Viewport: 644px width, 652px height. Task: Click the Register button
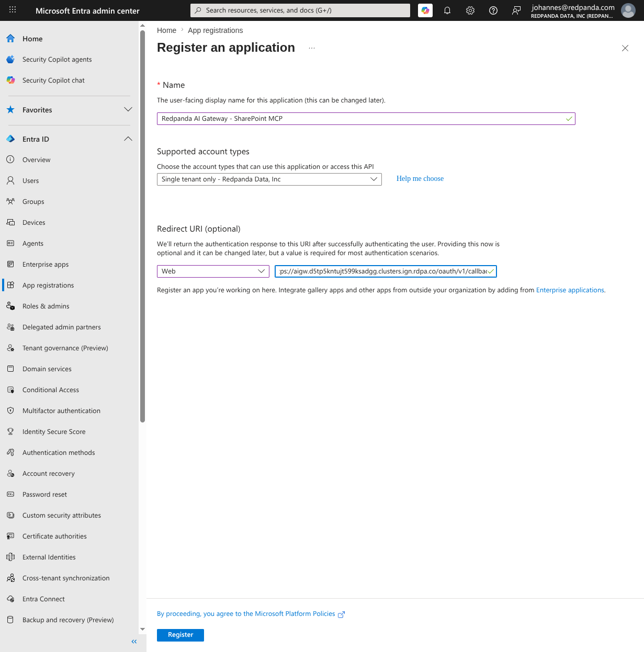(x=180, y=635)
